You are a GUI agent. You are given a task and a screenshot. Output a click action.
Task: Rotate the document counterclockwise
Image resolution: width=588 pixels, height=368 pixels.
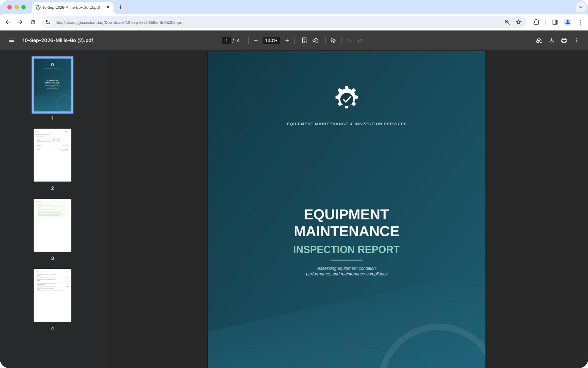[x=315, y=40]
